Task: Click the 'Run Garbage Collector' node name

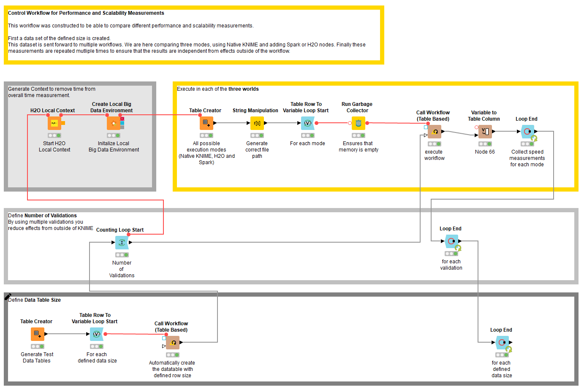Action: pyautogui.click(x=357, y=107)
